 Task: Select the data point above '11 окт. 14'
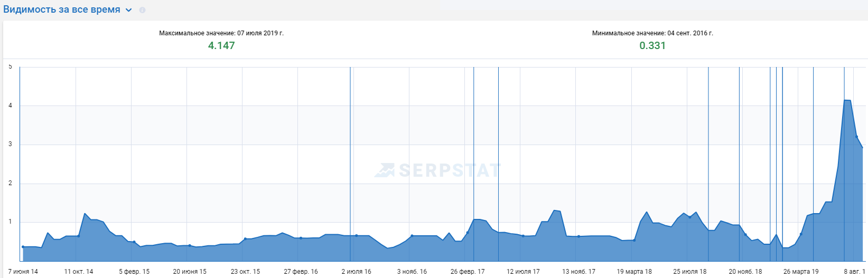point(78,236)
